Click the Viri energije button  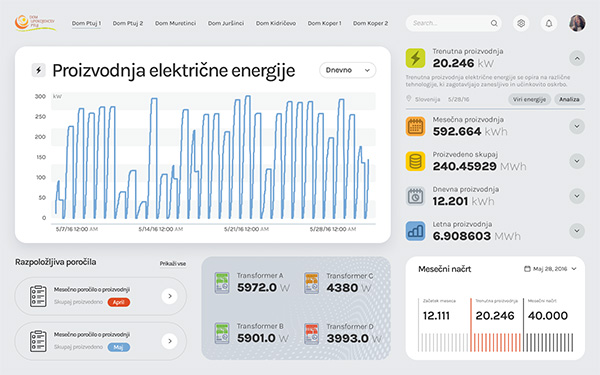[529, 99]
